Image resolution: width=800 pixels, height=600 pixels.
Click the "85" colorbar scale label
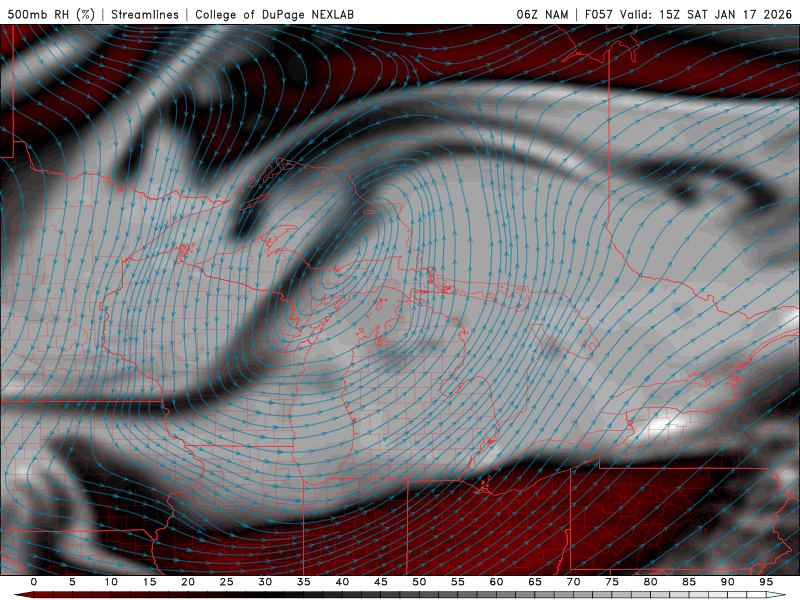tap(689, 582)
